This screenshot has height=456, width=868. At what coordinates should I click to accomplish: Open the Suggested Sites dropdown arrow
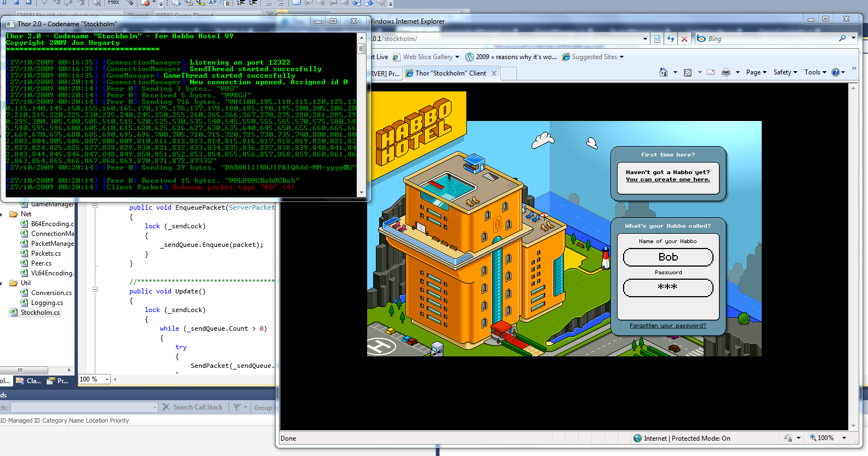[621, 57]
